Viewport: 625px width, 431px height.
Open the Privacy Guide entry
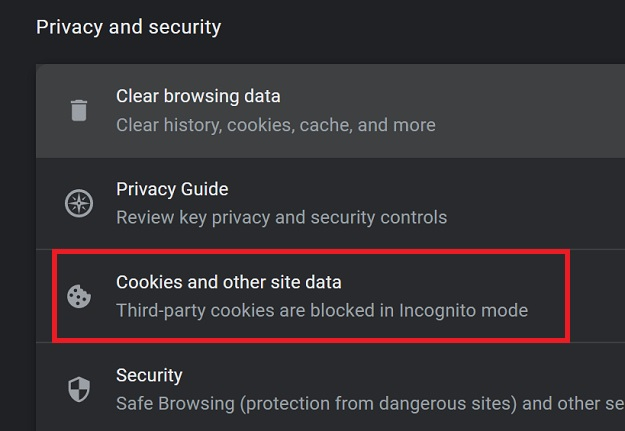(172, 189)
